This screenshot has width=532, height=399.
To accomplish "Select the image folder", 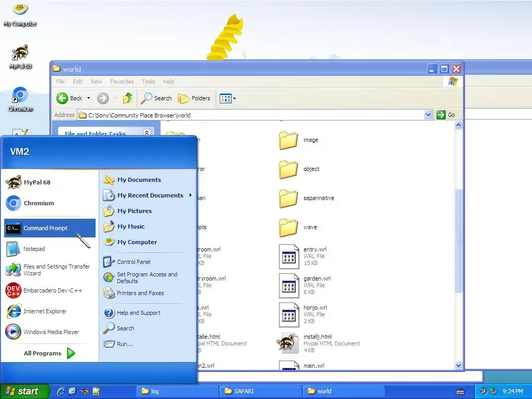I will [299, 140].
